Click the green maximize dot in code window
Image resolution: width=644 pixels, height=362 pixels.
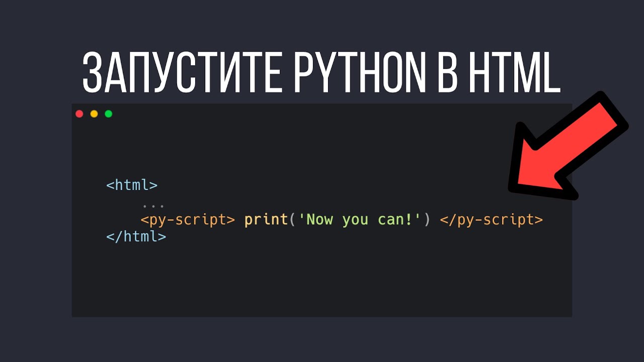[x=108, y=114]
